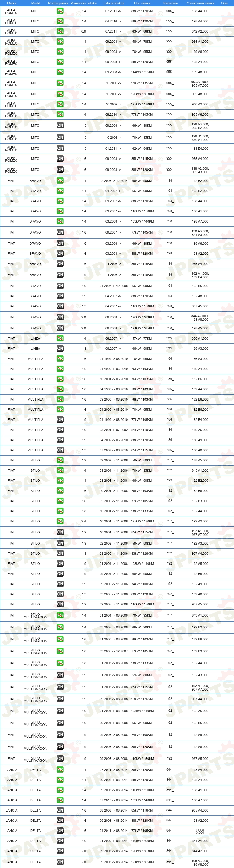Click petrol icon in Multipla 182 A4.000 row

(60, 389)
